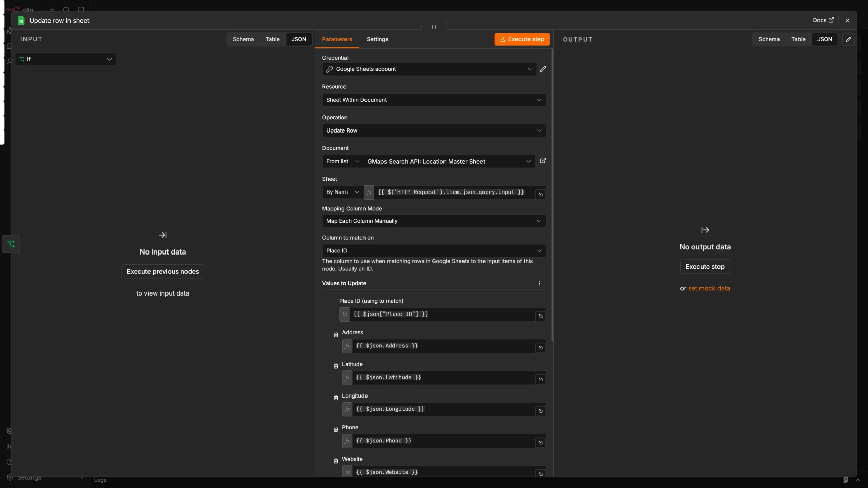Screen dimensions: 868x488
Task: Click the fx toggle on the Latitude field
Action: [x=347, y=377]
